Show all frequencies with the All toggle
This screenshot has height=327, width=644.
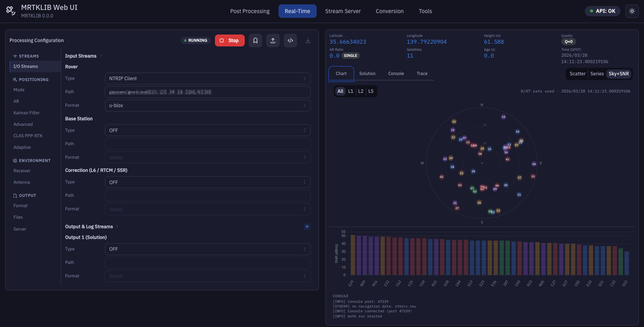(x=340, y=91)
